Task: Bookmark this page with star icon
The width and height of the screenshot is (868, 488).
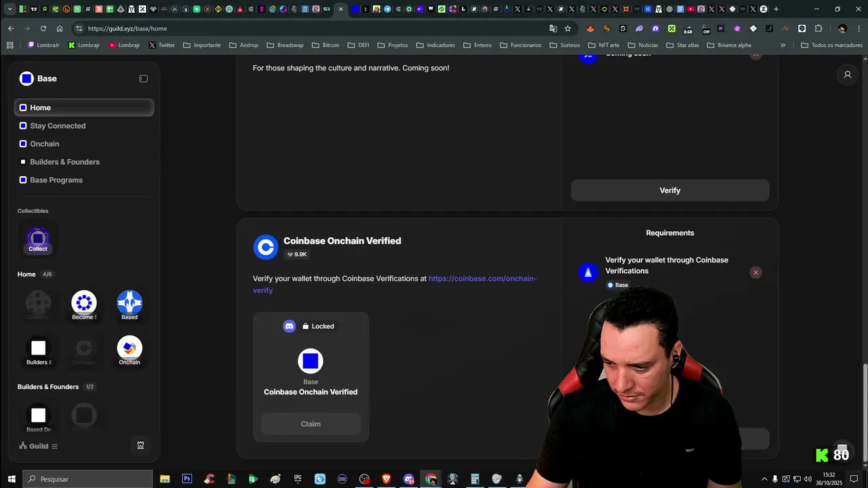Action: coord(568,28)
